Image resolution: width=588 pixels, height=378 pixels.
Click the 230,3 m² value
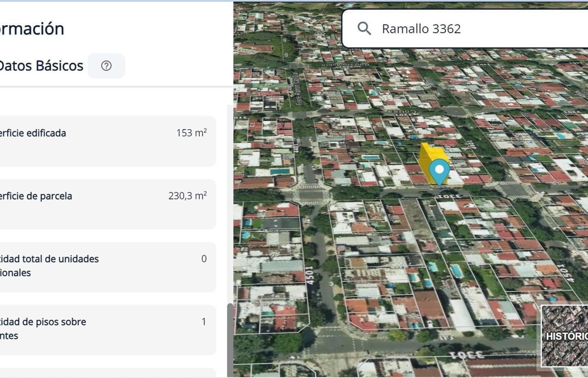pyautogui.click(x=188, y=196)
